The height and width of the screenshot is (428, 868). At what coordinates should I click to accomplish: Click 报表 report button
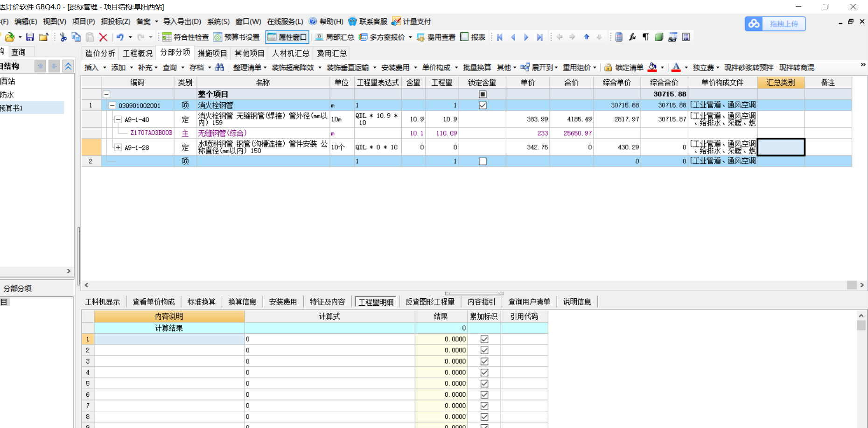[x=473, y=37]
